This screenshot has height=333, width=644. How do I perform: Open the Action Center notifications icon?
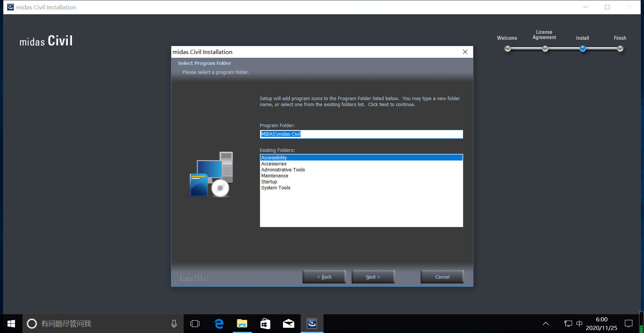629,324
